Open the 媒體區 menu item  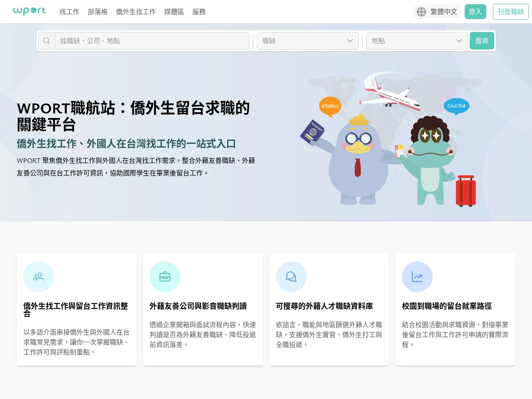coord(174,12)
